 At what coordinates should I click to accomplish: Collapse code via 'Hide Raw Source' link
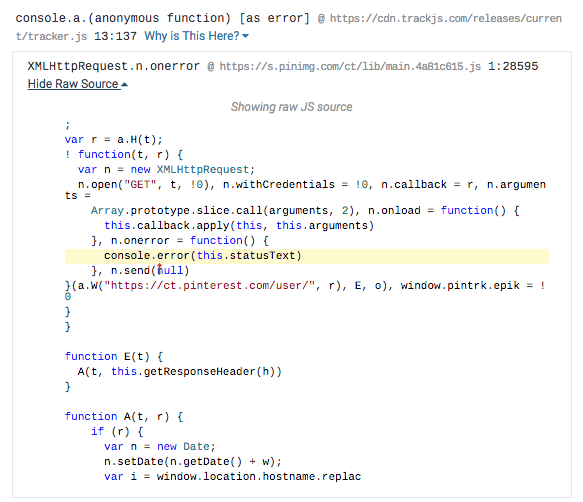[77, 84]
